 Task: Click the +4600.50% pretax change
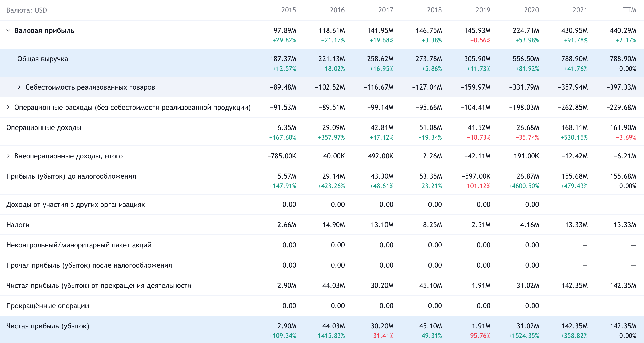click(x=524, y=186)
